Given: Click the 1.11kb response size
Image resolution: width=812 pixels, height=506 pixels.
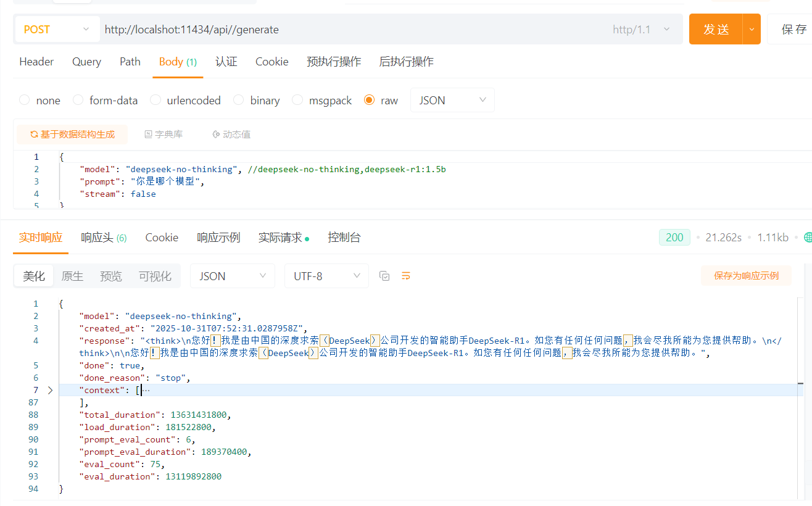Looking at the screenshot, I should pyautogui.click(x=773, y=238).
